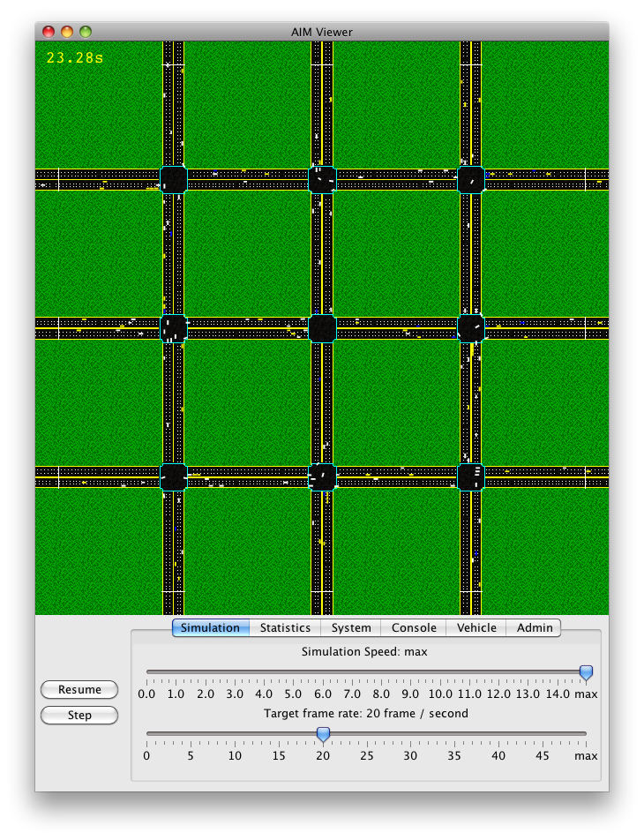The height and width of the screenshot is (840, 644).
Task: Switch to the Statistics tab
Action: pyautogui.click(x=285, y=628)
